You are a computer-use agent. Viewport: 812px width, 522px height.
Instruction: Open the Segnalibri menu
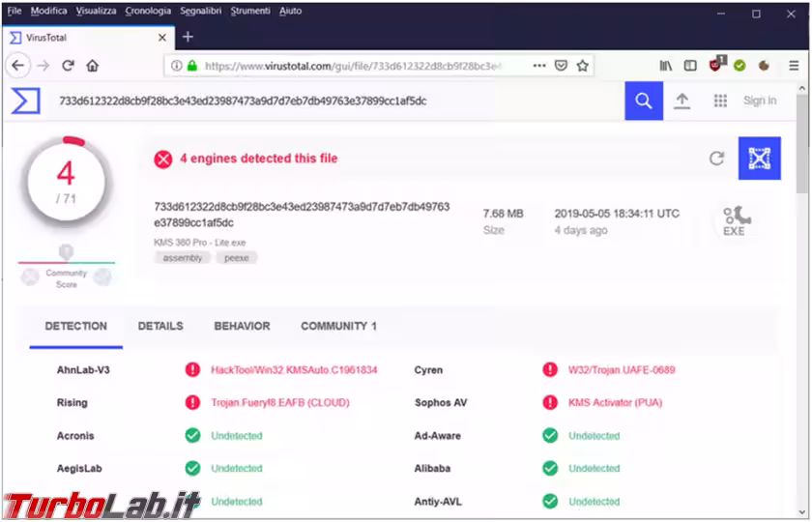(x=201, y=11)
